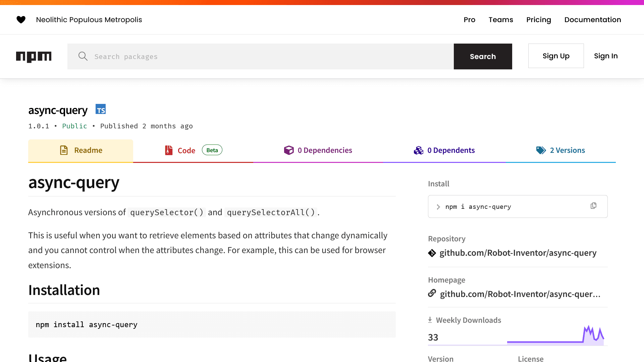
Task: Open the Pro menu link
Action: tap(469, 20)
